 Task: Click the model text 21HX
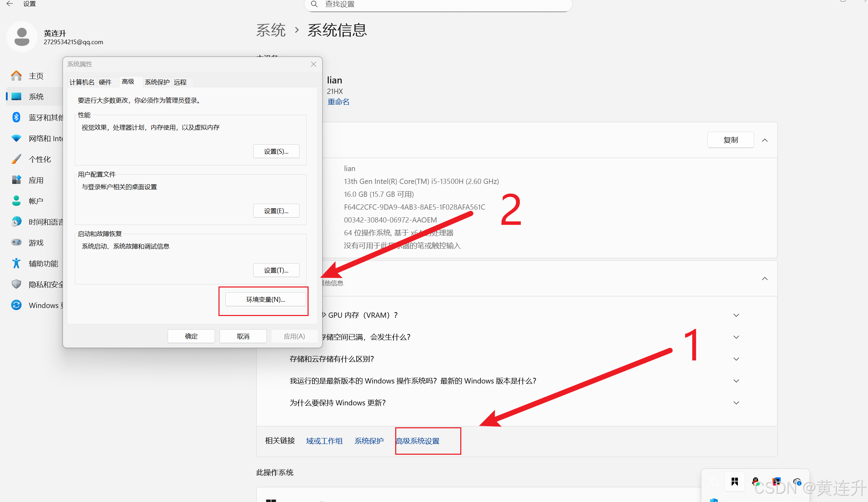pyautogui.click(x=335, y=91)
